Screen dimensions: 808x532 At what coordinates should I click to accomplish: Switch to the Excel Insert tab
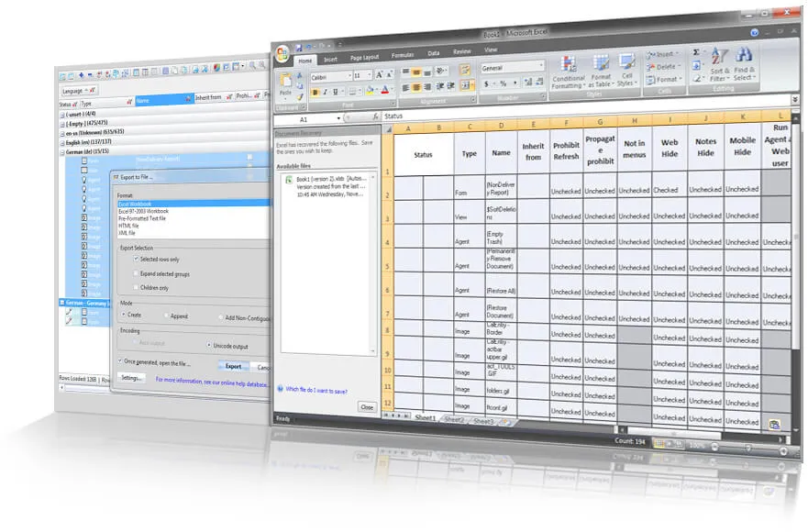[x=330, y=60]
